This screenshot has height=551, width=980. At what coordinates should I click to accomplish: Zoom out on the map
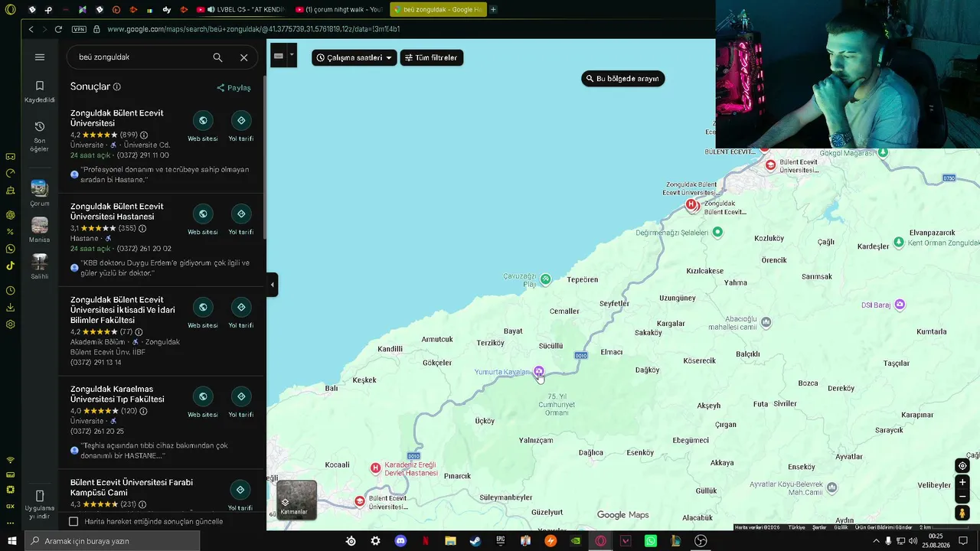coord(962,497)
